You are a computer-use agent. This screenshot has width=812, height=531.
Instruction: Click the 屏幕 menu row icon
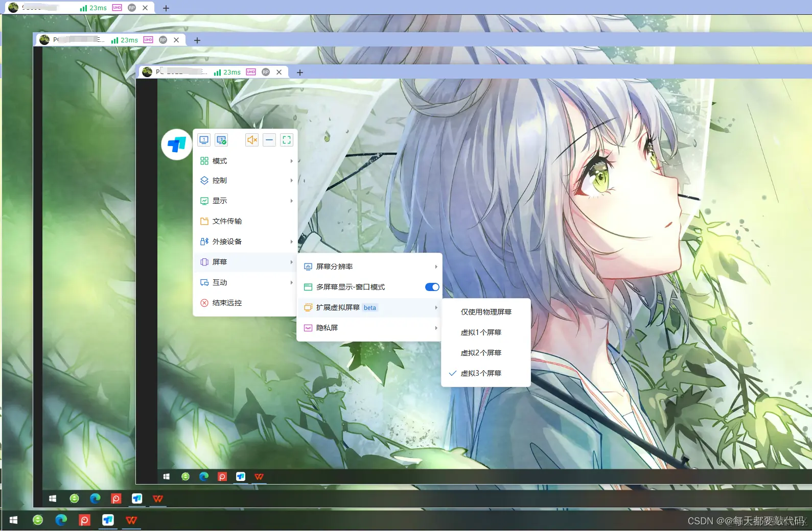point(204,262)
